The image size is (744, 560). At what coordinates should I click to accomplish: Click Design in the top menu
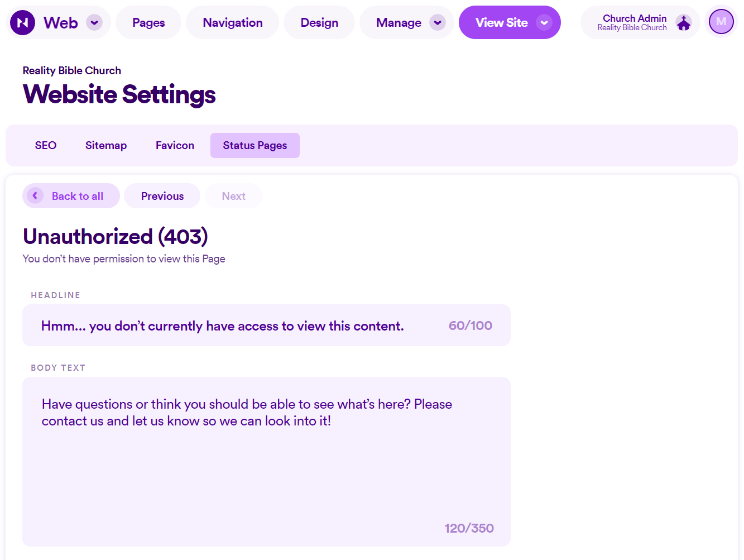(x=319, y=22)
